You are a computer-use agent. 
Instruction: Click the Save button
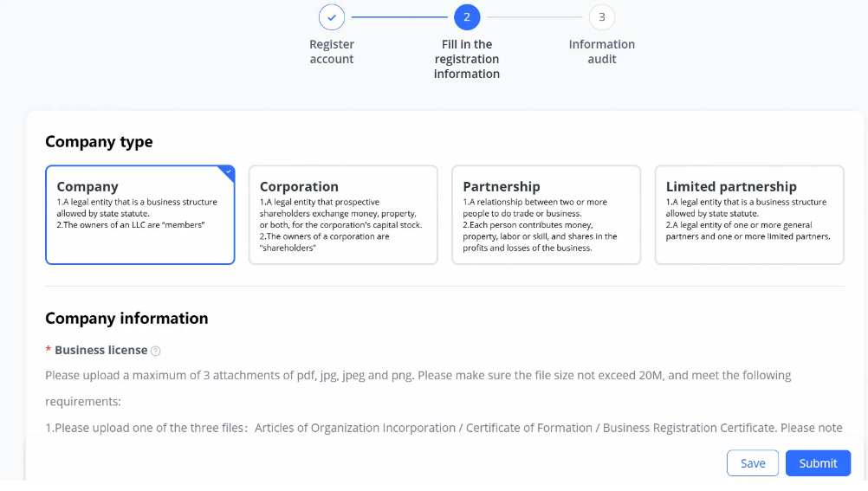click(x=752, y=463)
